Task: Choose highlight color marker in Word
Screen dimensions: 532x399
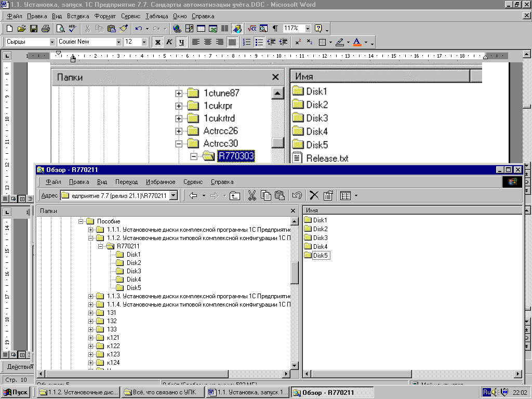Action: point(340,42)
